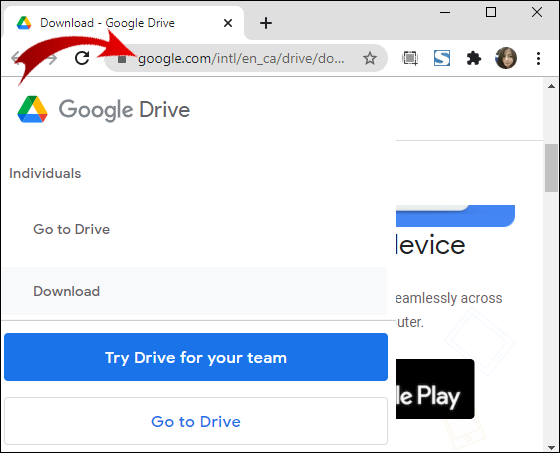
Task: Select Go to Drive in the Individuals menu
Action: click(71, 229)
